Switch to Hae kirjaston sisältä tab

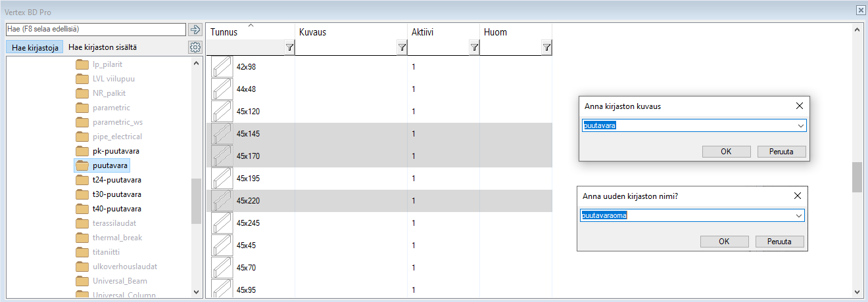pyautogui.click(x=103, y=47)
